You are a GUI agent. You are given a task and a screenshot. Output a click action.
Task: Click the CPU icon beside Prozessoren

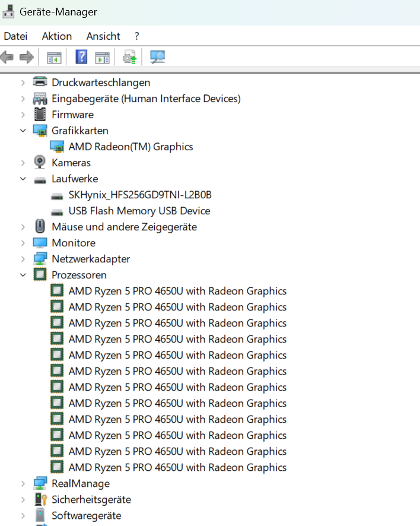tap(40, 275)
